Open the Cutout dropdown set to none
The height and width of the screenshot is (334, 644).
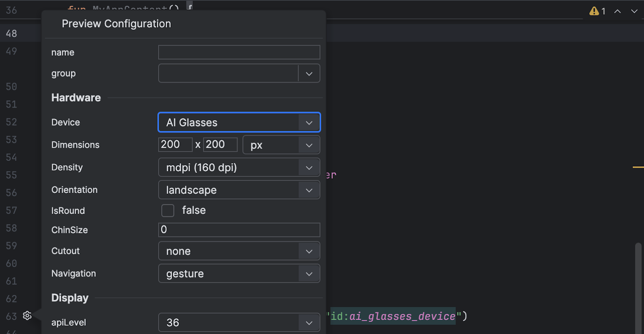[x=239, y=251]
